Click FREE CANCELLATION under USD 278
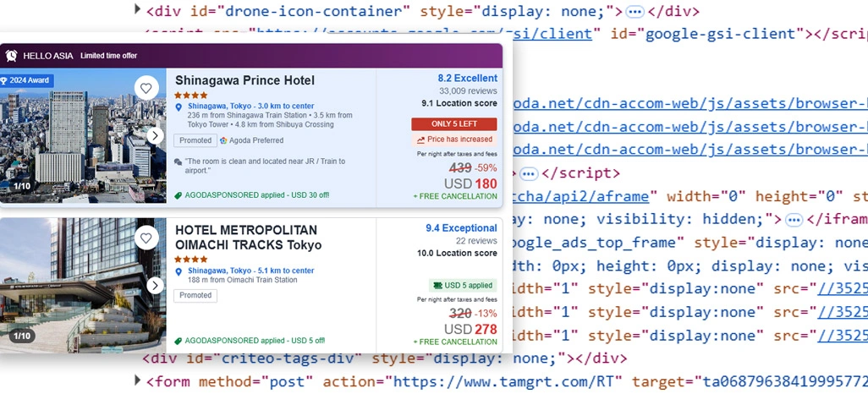This screenshot has height=394, width=868. point(455,342)
